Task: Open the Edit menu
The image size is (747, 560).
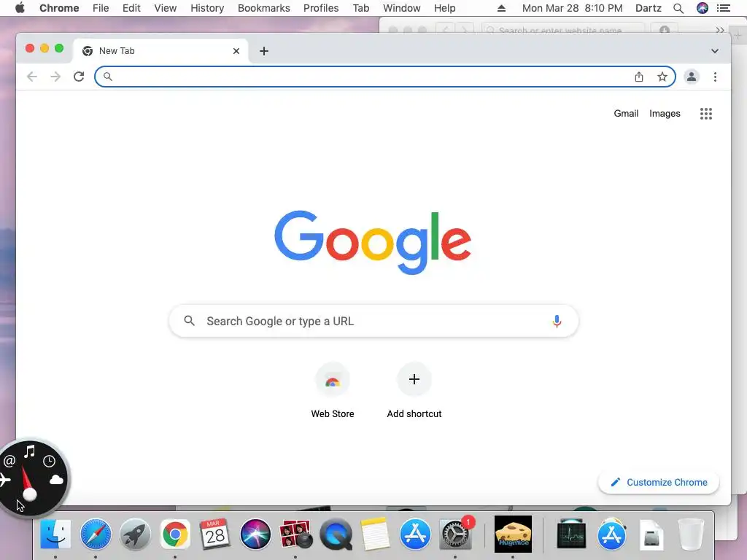Action: (131, 8)
